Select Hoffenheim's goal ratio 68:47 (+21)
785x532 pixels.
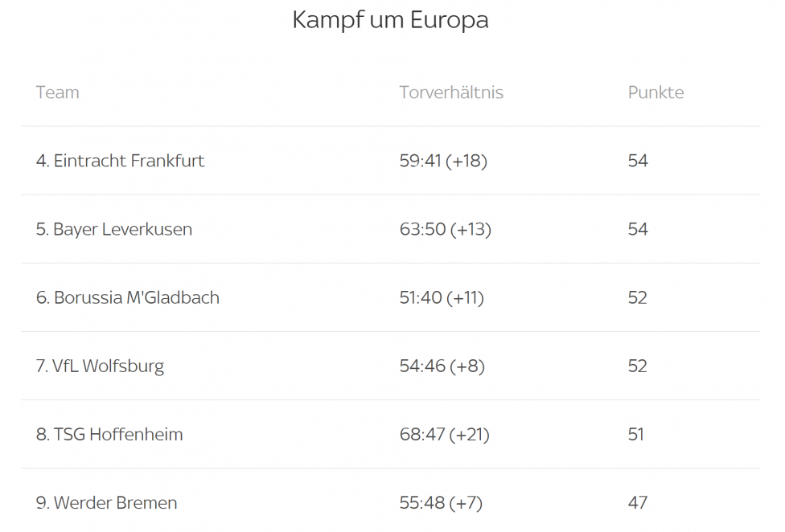coord(444,434)
